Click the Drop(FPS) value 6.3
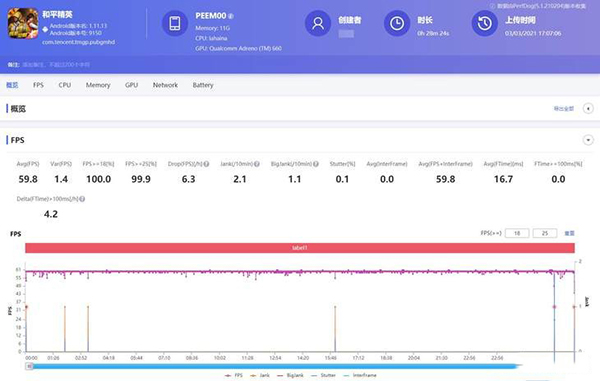 coord(188,179)
